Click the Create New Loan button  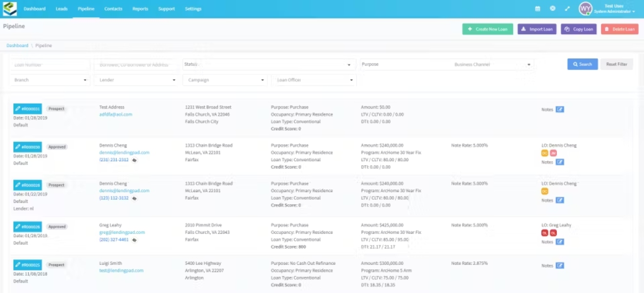pyautogui.click(x=488, y=29)
